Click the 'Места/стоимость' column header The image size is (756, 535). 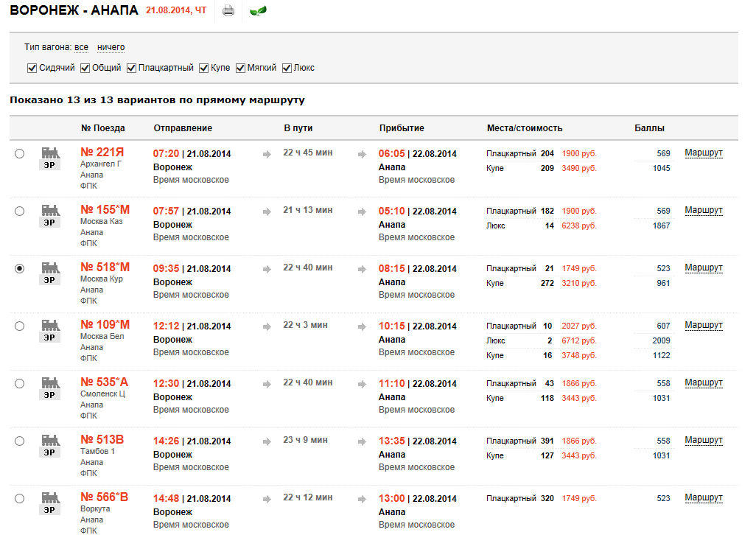pos(525,128)
